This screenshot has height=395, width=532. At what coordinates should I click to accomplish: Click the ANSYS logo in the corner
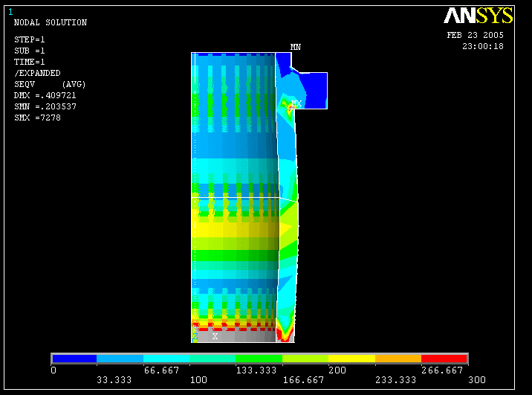coord(479,16)
